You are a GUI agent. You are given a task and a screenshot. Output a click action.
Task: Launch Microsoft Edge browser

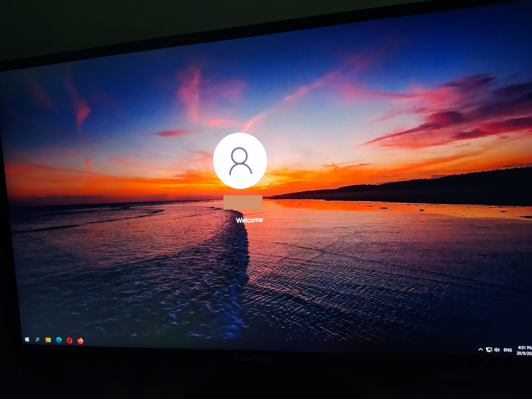pyautogui.click(x=59, y=340)
